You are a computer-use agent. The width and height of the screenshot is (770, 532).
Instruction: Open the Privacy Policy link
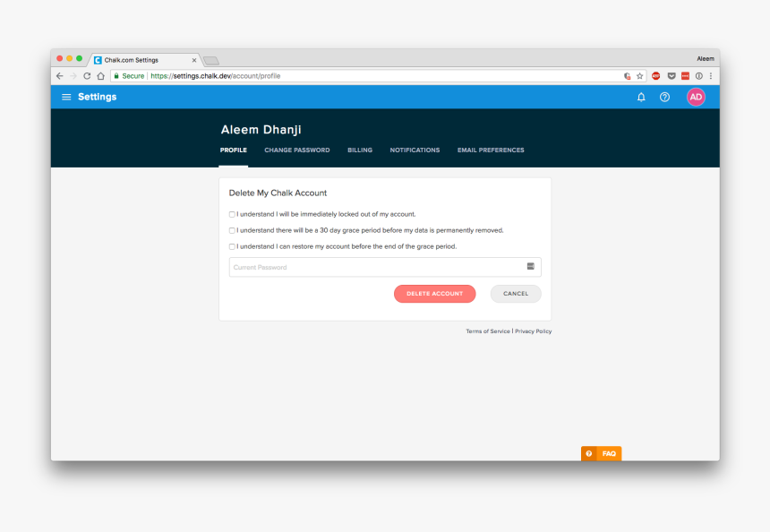[534, 331]
